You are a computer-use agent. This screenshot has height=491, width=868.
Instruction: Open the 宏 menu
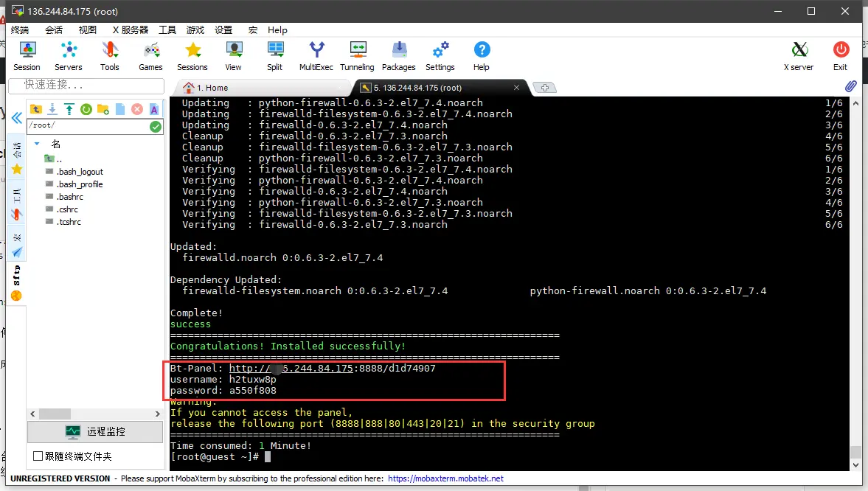[252, 30]
